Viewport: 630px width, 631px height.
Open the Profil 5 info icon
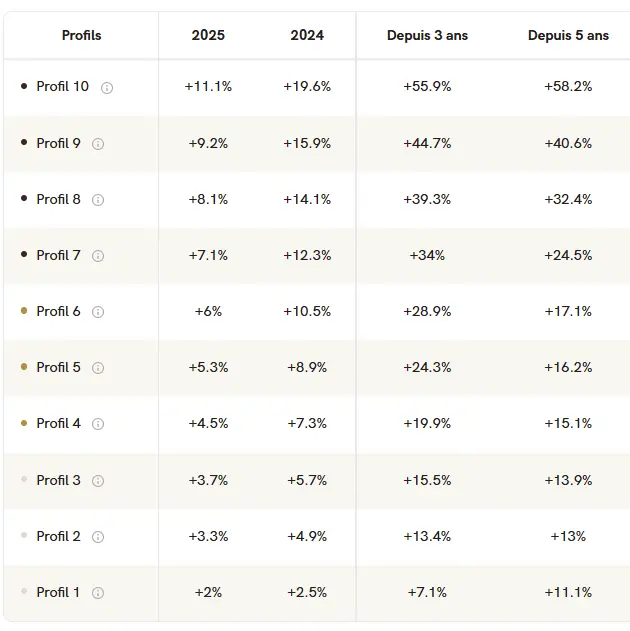click(x=98, y=367)
